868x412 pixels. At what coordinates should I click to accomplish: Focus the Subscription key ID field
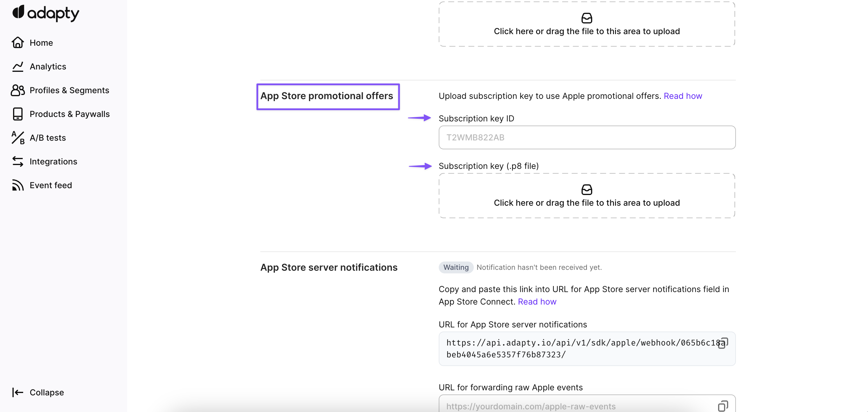pos(587,137)
